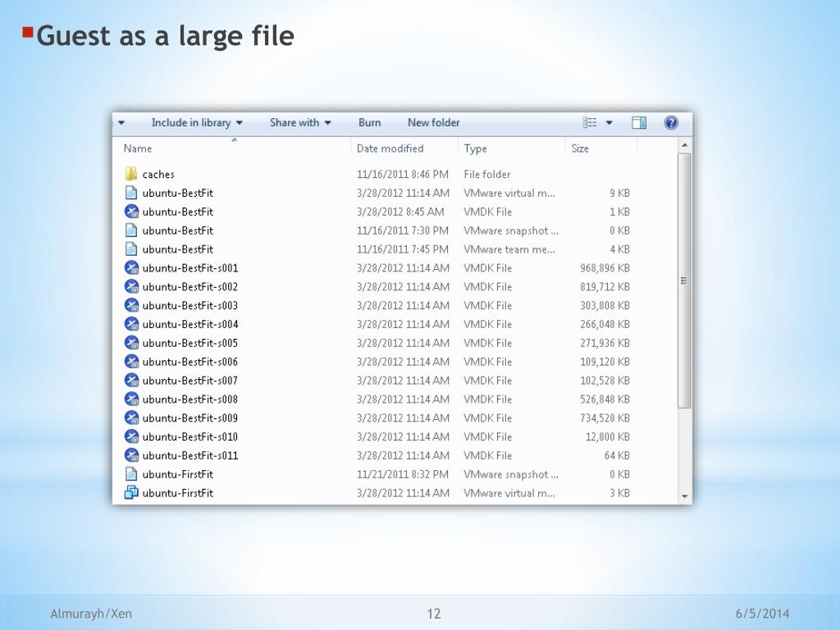
Task: Click the scrollbar up arrow
Action: [x=684, y=145]
